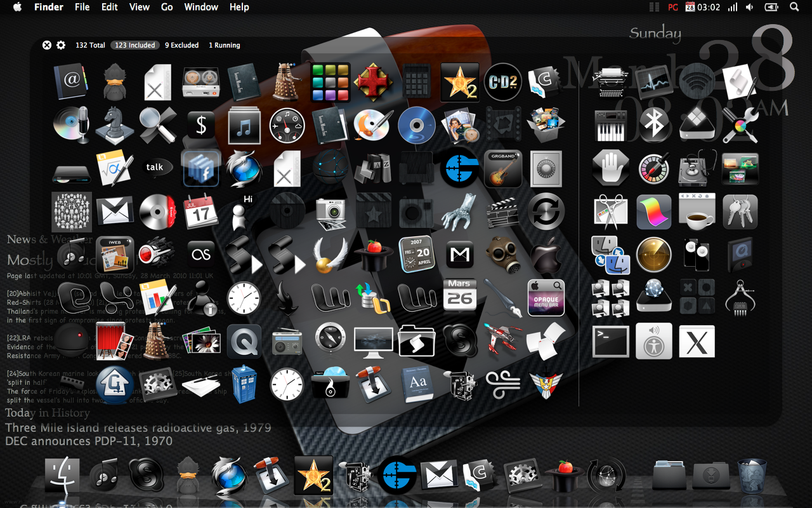Open the iCal JUL 17 calendar icon
The height and width of the screenshot is (508, 812).
(x=200, y=211)
